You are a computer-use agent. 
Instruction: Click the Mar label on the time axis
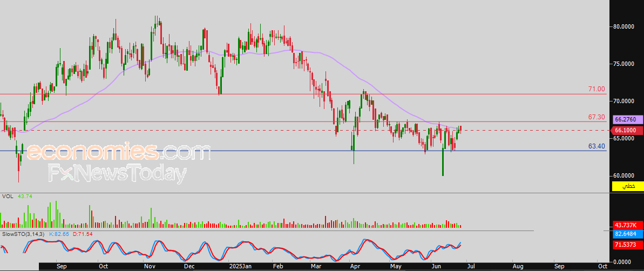[x=316, y=267]
